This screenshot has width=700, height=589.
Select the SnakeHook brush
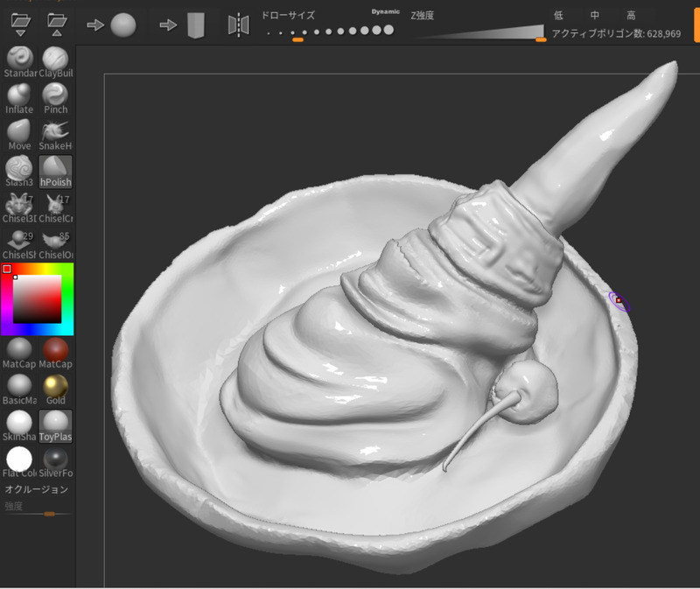coord(55,135)
